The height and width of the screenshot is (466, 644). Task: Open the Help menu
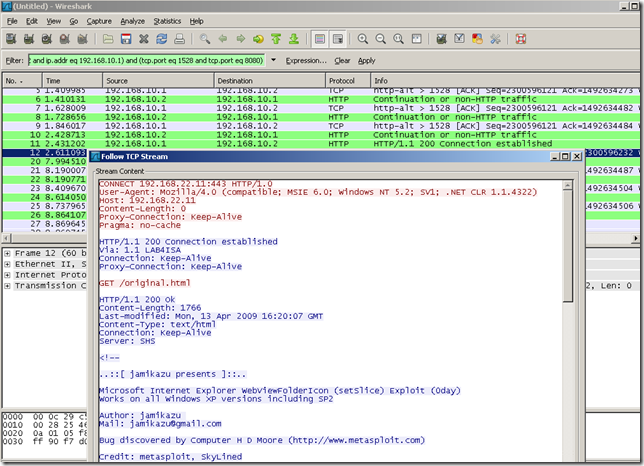196,21
